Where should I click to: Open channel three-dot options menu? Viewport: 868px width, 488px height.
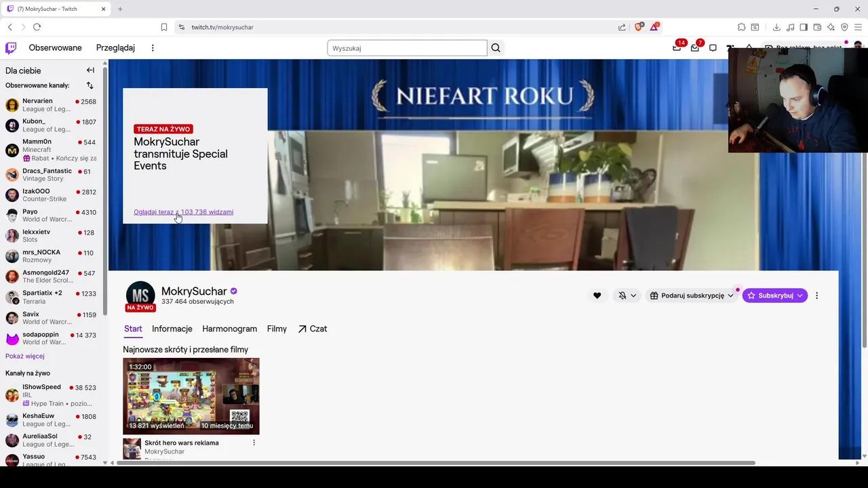pos(816,296)
